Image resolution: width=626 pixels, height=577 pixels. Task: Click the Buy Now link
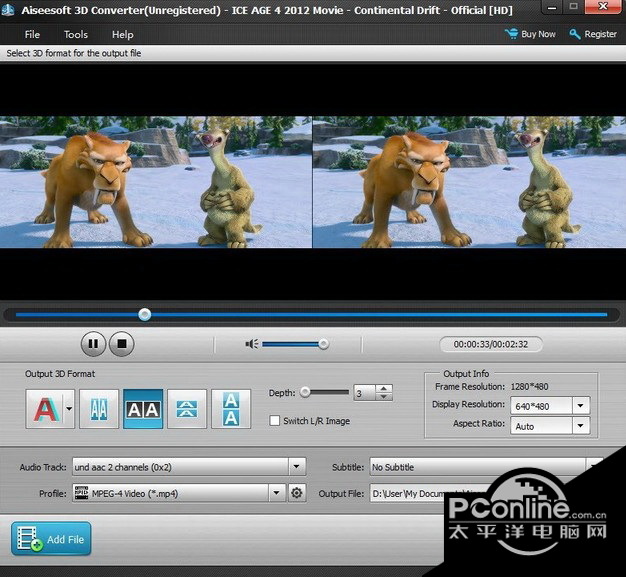[x=530, y=34]
